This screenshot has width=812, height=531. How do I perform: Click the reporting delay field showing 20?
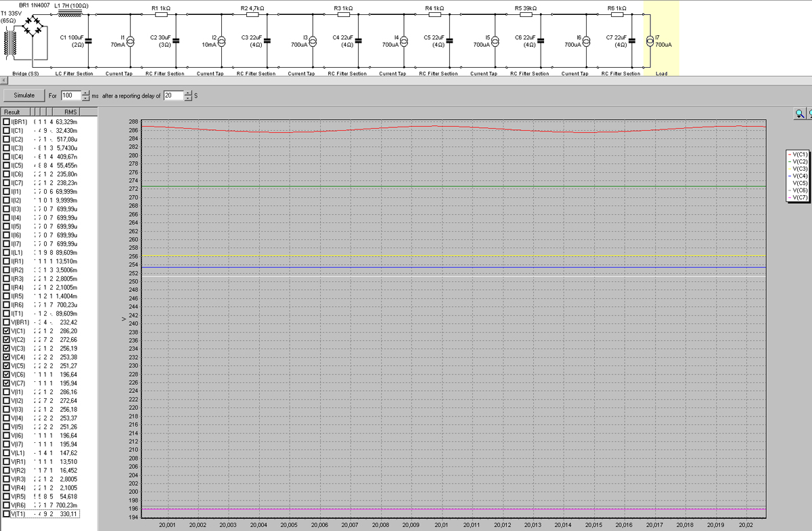tap(173, 95)
